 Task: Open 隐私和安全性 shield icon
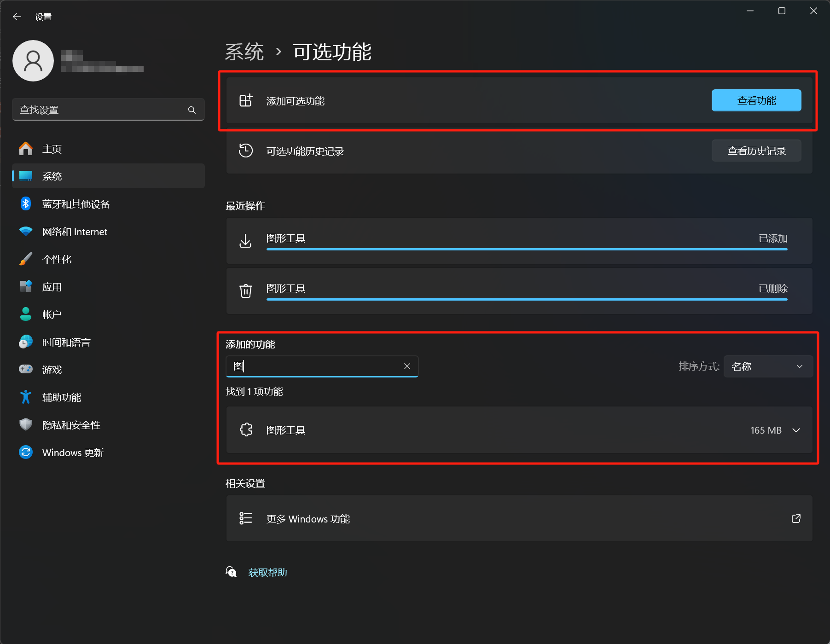pos(26,424)
